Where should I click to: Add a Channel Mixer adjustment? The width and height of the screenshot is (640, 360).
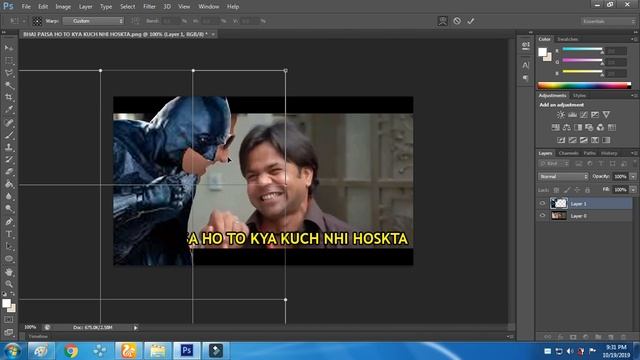pyautogui.click(x=600, y=127)
